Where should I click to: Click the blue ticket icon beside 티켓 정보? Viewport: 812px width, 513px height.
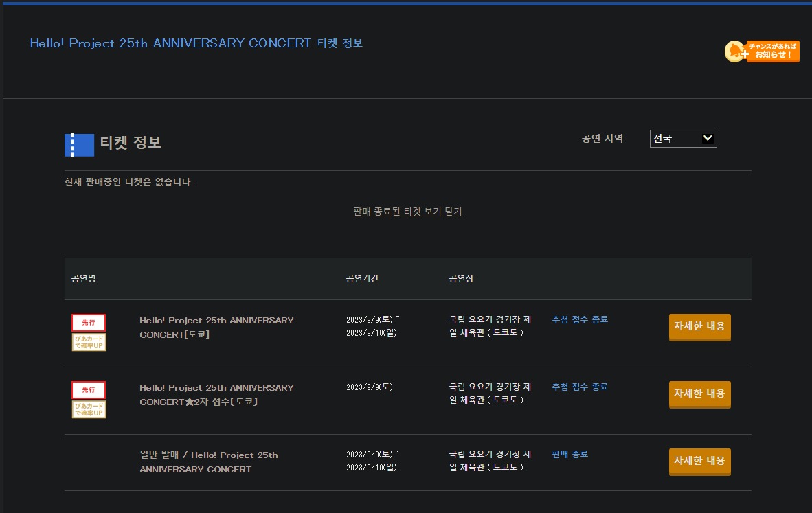(x=79, y=144)
